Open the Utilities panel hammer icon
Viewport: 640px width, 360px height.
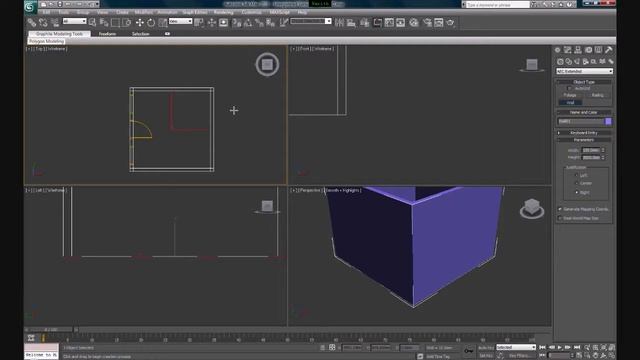pyautogui.click(x=609, y=50)
